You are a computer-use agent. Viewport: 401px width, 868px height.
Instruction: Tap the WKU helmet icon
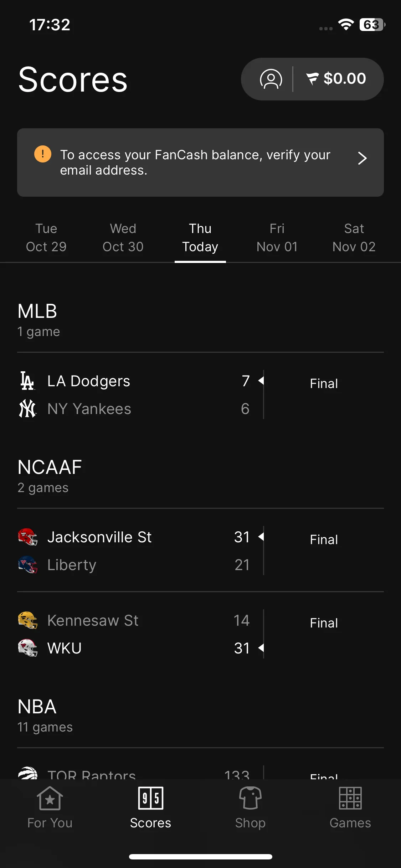tap(28, 648)
